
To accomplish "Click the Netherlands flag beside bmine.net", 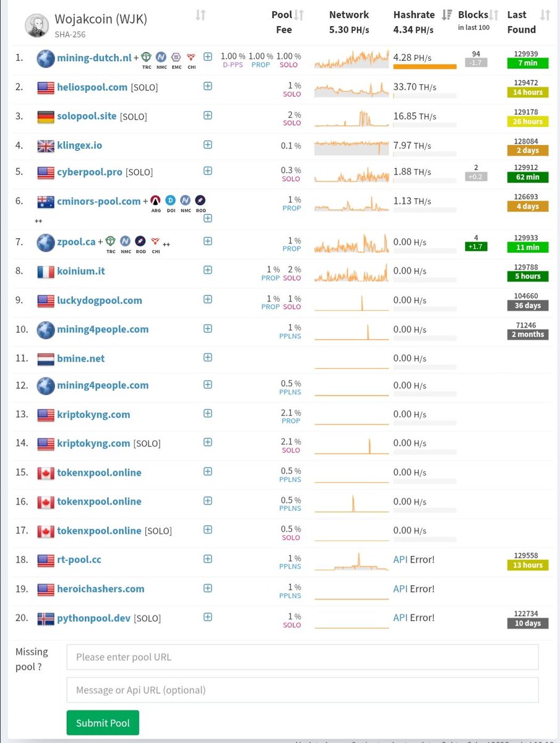I will [x=46, y=358].
